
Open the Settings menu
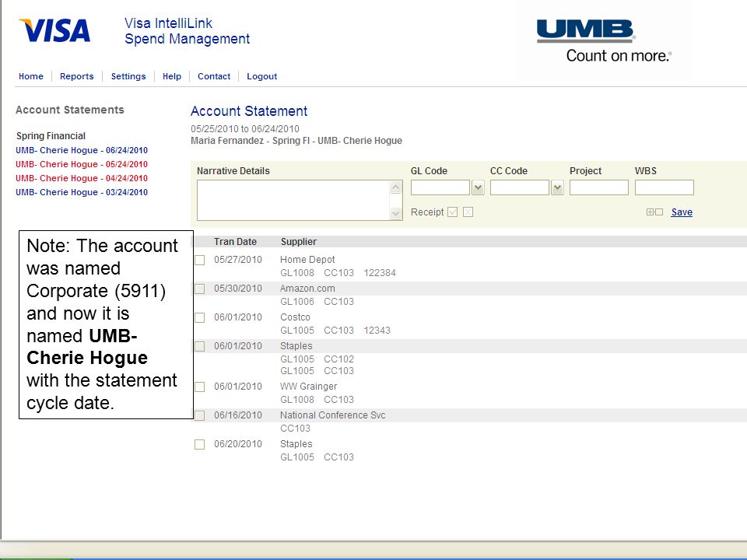click(128, 76)
